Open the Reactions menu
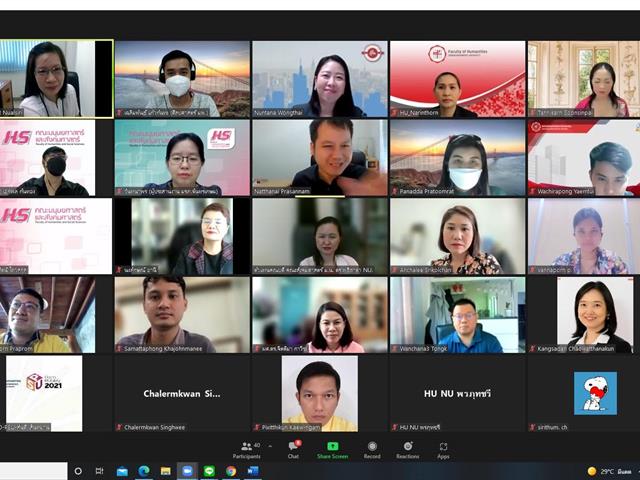The width and height of the screenshot is (640, 480). (x=407, y=451)
